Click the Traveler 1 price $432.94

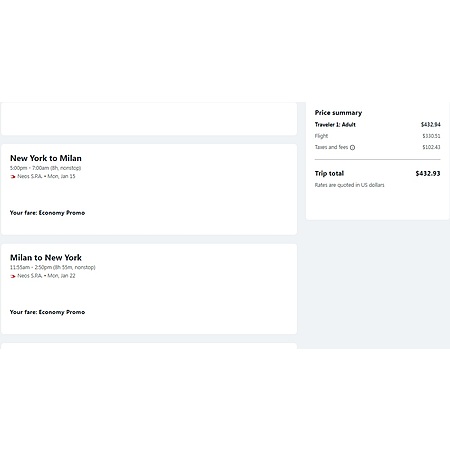pos(430,124)
